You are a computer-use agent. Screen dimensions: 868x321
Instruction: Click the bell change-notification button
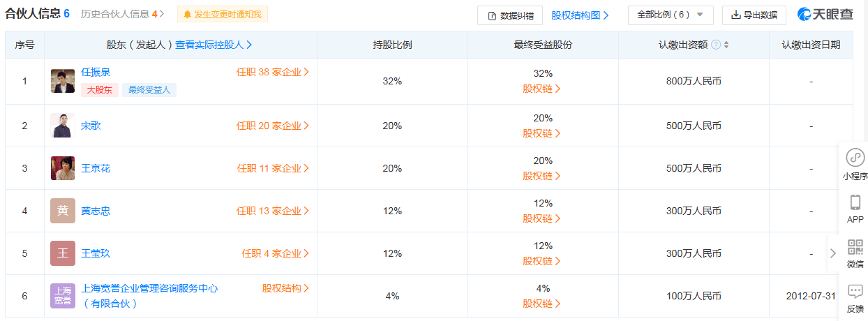click(x=222, y=14)
